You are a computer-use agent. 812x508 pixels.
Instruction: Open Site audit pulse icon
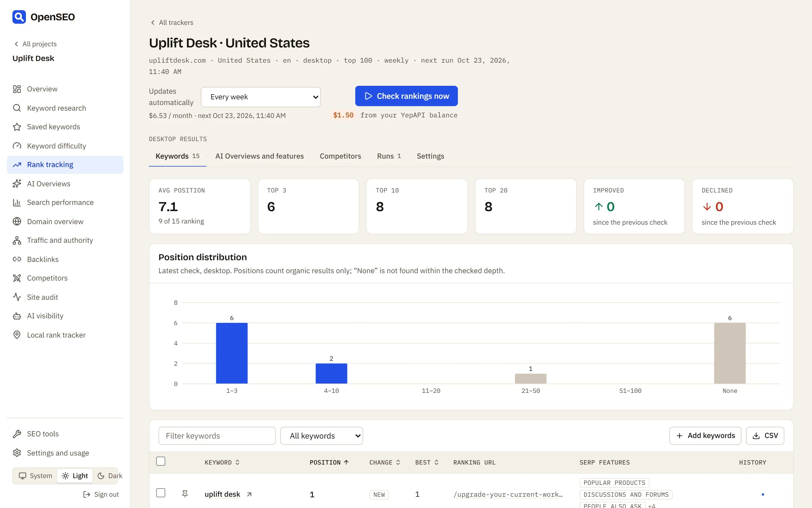pos(17,297)
